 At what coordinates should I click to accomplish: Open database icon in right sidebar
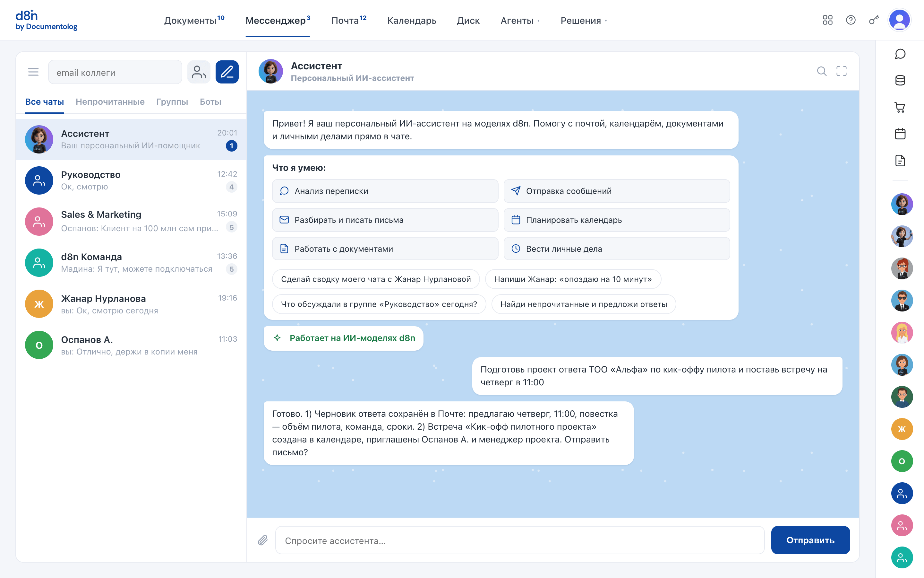tap(900, 80)
